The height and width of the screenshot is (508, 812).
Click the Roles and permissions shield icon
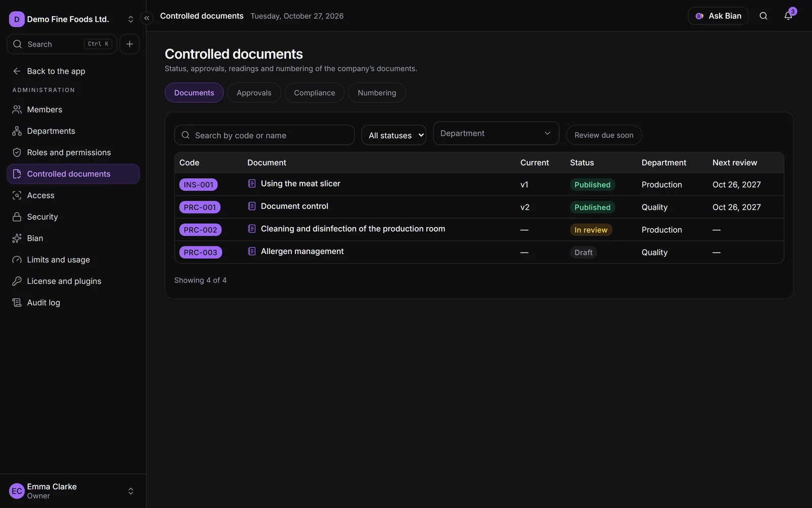pos(17,152)
